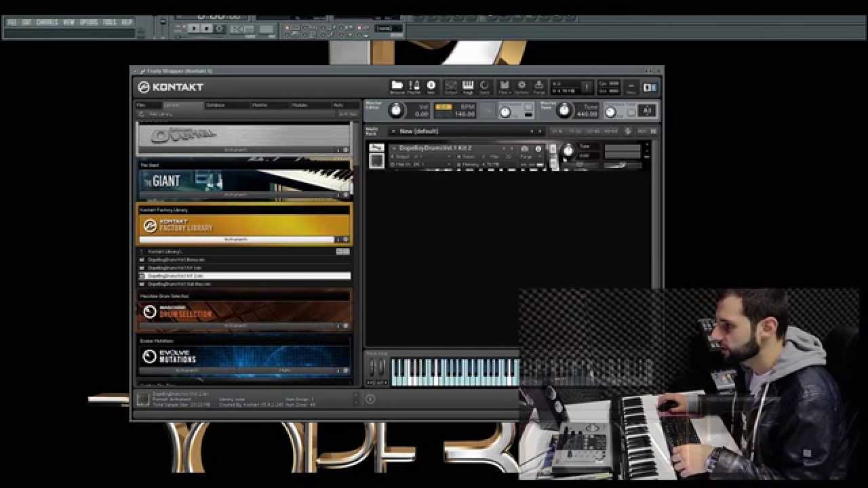Click the Master Volume knob
The height and width of the screenshot is (488, 868).
coord(396,110)
